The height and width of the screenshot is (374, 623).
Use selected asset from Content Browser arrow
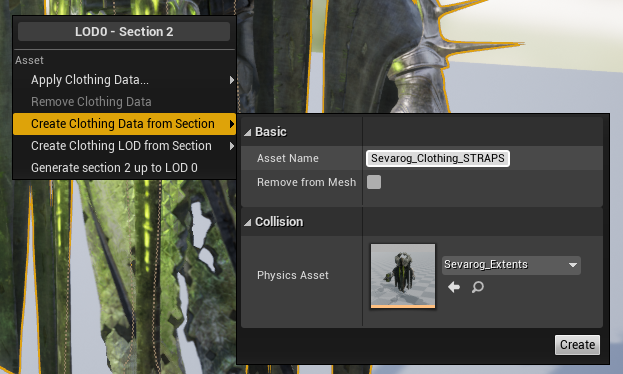454,287
